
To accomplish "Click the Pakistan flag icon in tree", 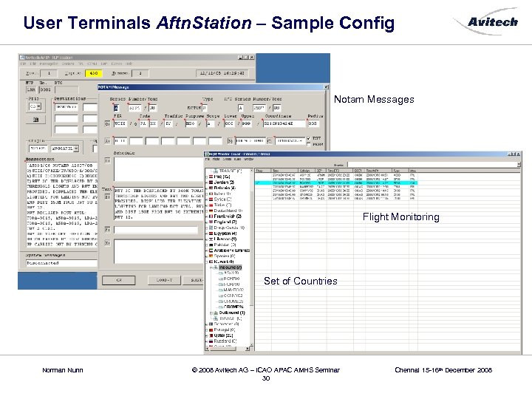I will pos(211,245).
